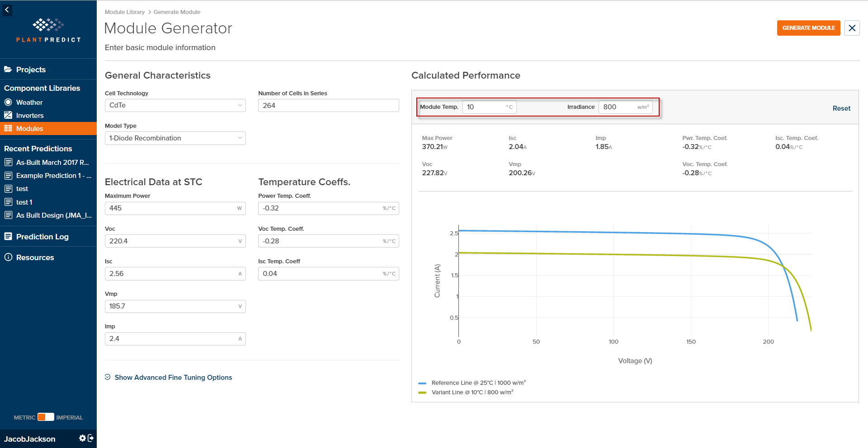Toggle Metric/Imperial units switch
Screen dimensions: 868x448
point(46,417)
